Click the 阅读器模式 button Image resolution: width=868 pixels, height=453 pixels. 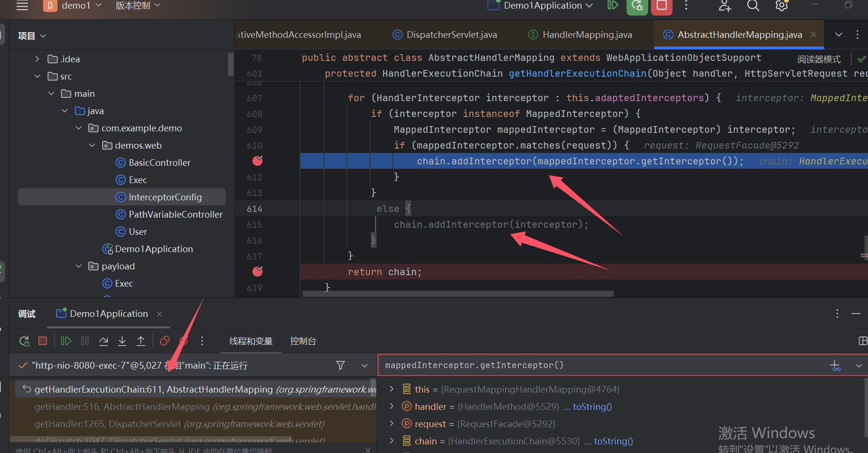click(x=819, y=59)
